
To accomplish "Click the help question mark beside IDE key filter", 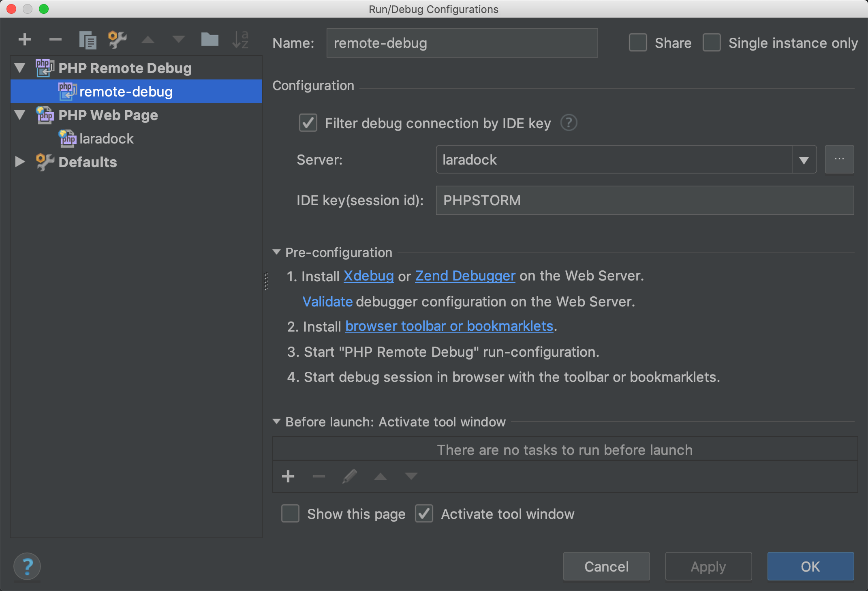I will click(x=569, y=123).
